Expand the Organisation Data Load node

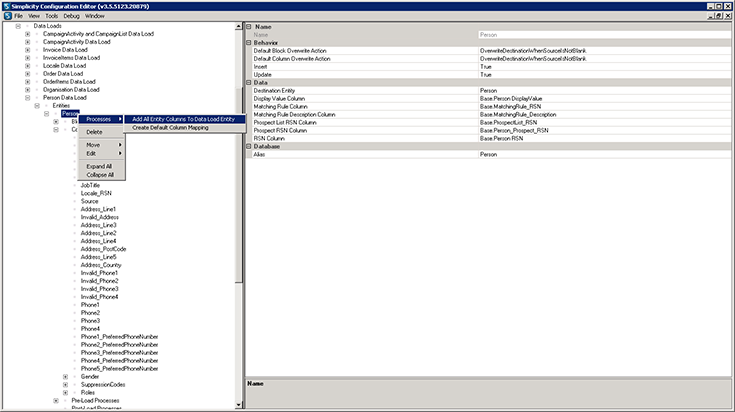28,90
